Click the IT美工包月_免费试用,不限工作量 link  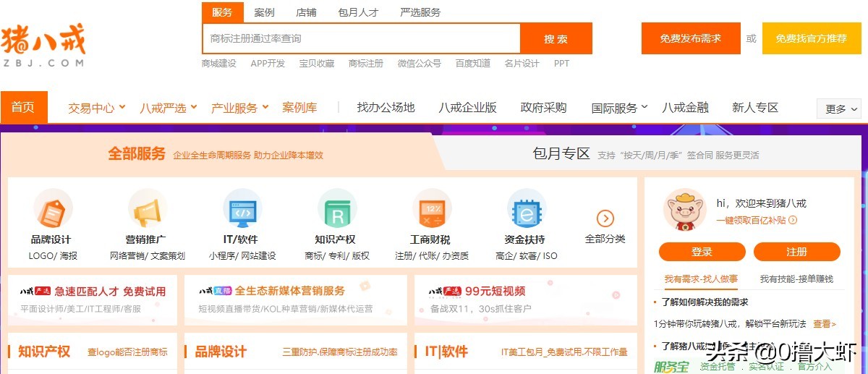tap(564, 352)
